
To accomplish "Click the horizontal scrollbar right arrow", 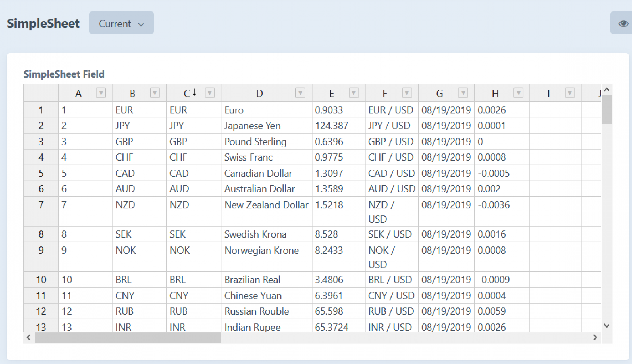I will tap(595, 337).
